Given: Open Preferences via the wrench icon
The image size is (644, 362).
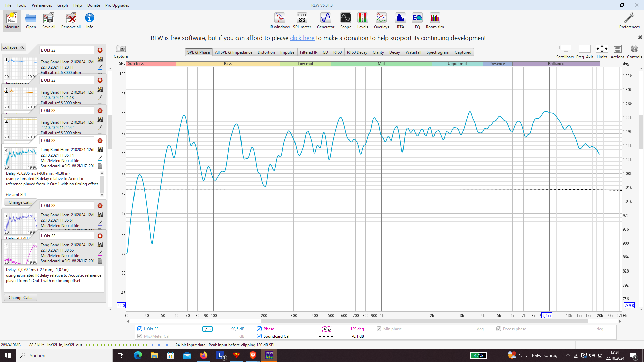Looking at the screenshot, I should coord(629,21).
